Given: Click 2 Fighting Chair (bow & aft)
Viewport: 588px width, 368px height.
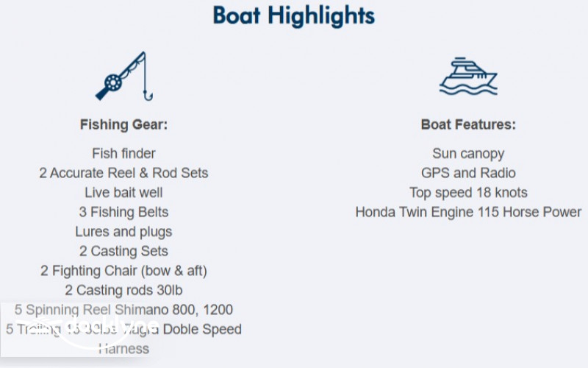Looking at the screenshot, I should click(123, 270).
